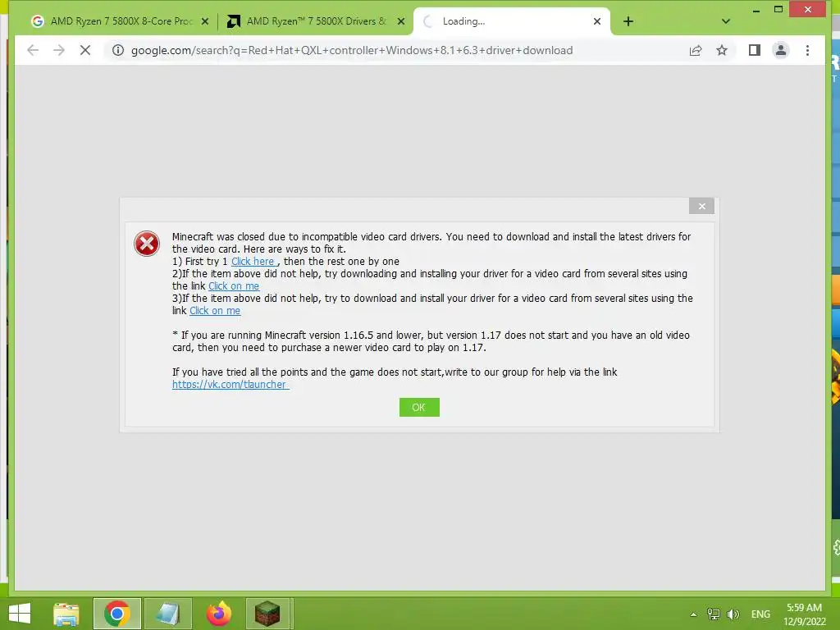Change the ENG input language

pyautogui.click(x=760, y=614)
